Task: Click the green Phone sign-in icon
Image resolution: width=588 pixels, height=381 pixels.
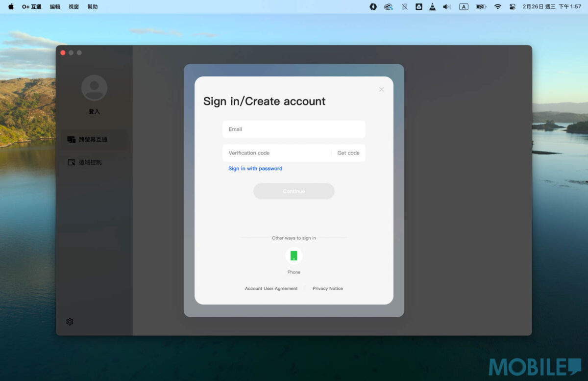Action: pyautogui.click(x=294, y=255)
